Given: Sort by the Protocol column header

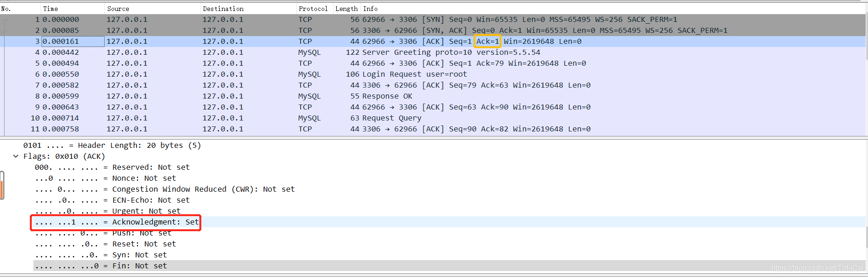Looking at the screenshot, I should click(x=314, y=9).
